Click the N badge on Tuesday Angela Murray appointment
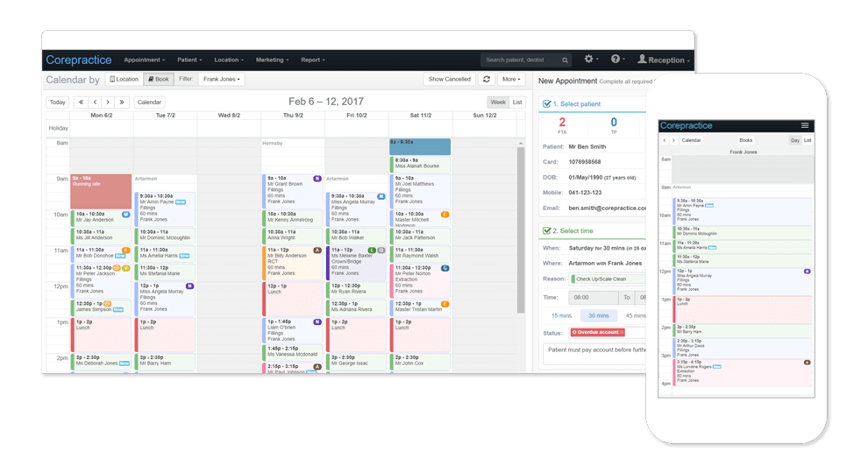This screenshot has width=868, height=473. pyautogui.click(x=190, y=286)
